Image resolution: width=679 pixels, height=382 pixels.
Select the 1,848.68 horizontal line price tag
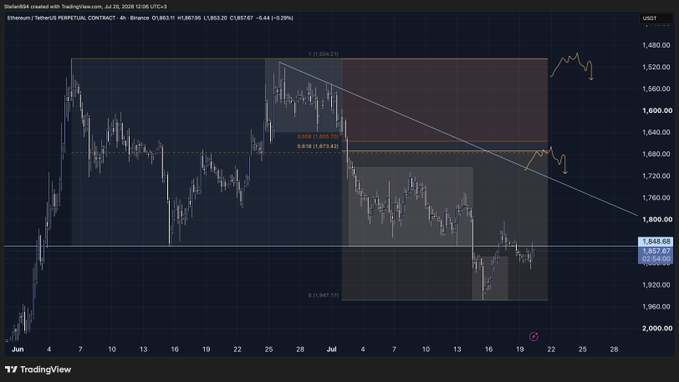tap(656, 241)
